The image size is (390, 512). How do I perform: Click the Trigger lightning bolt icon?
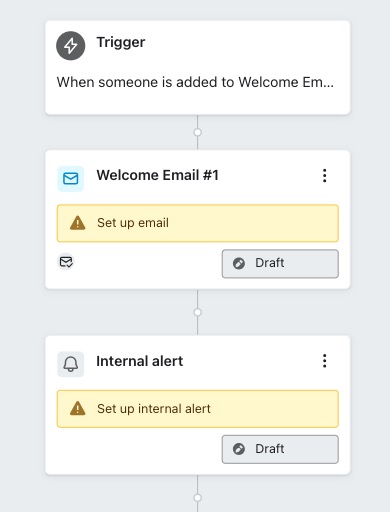pyautogui.click(x=71, y=46)
